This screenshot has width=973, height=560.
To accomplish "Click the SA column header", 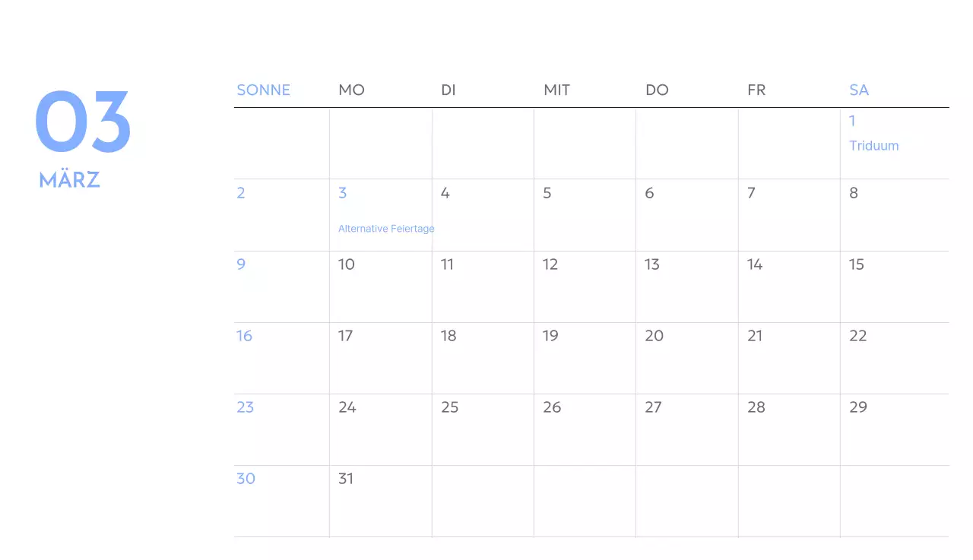I will click(858, 90).
